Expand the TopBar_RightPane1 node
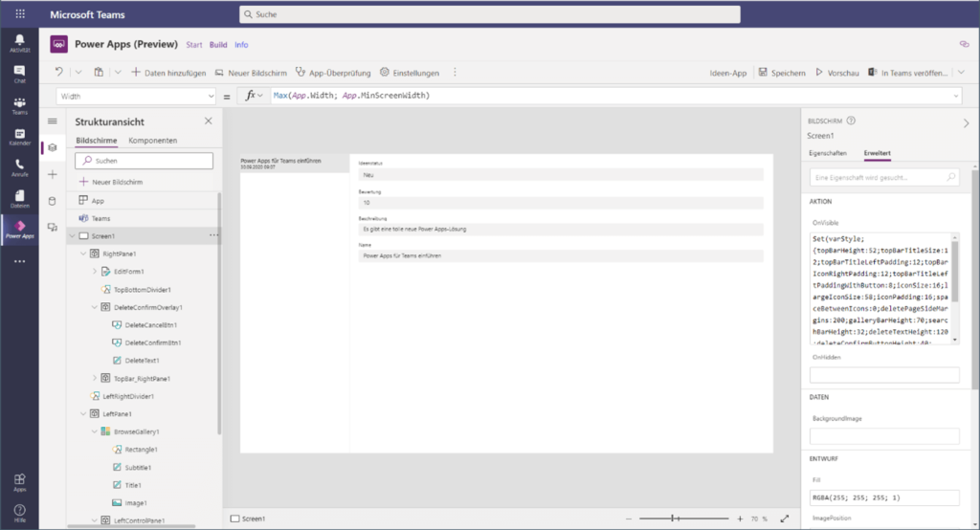Screen dimensions: 980x530 click(95, 378)
